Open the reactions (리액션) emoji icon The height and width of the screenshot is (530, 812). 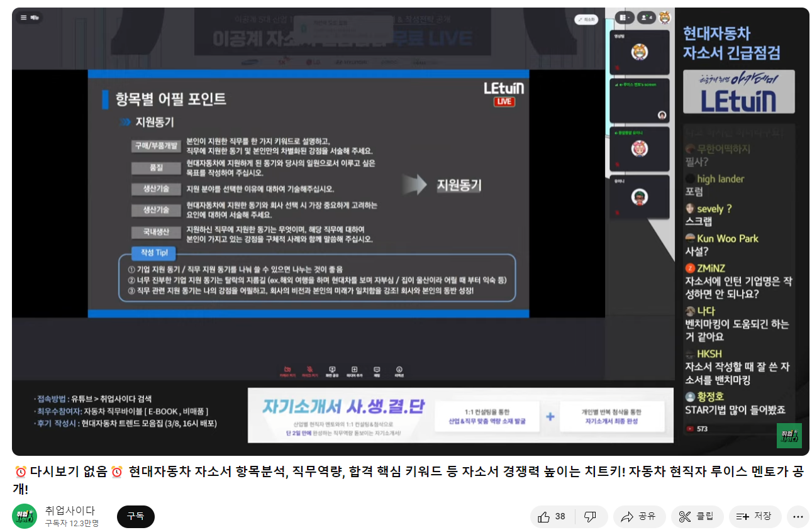pyautogui.click(x=399, y=370)
